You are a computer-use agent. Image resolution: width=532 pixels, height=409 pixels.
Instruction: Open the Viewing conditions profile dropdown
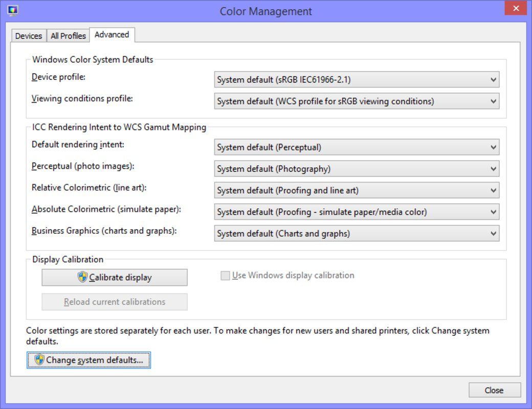[356, 101]
